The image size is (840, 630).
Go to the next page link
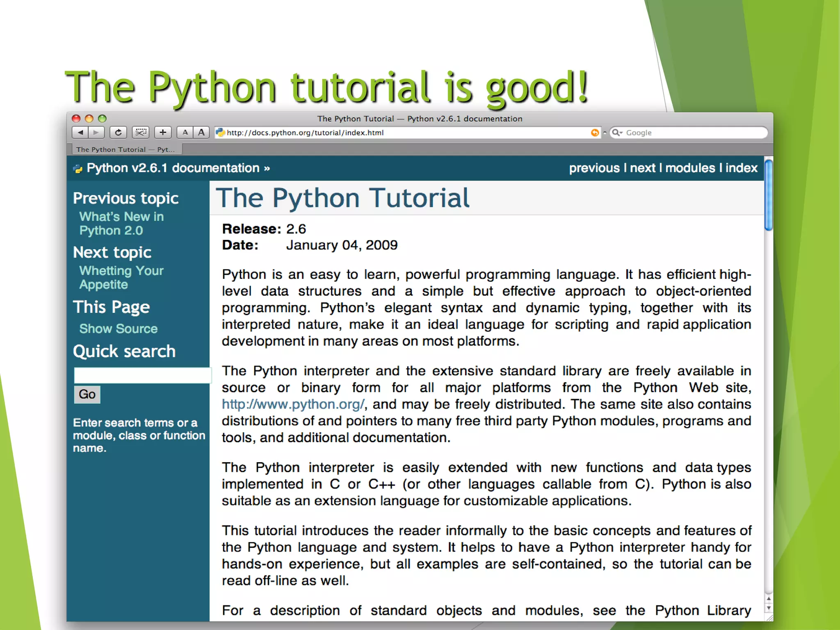(643, 168)
